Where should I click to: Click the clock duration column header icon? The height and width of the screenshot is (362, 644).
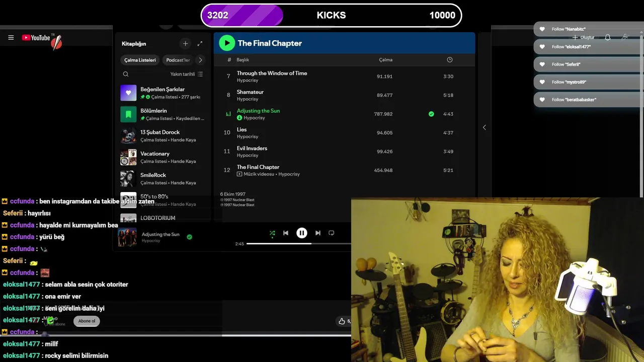point(450,60)
